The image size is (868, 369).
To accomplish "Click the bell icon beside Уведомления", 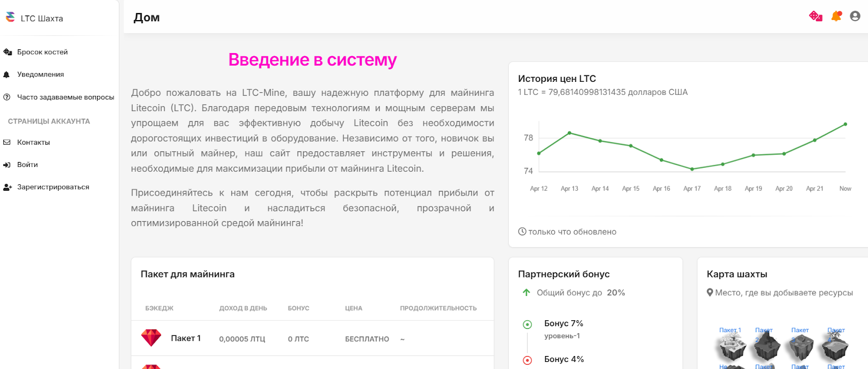I will [7, 75].
